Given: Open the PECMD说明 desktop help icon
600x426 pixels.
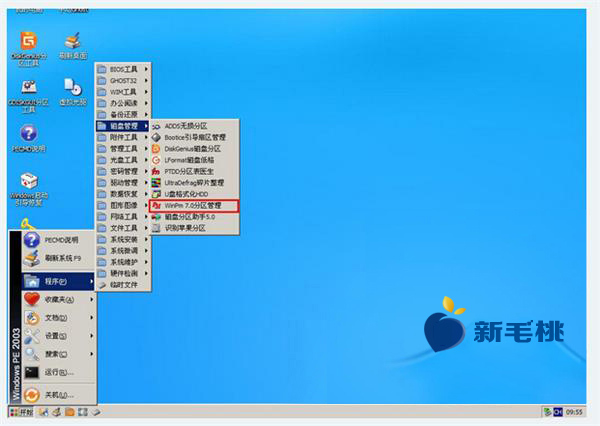Looking at the screenshot, I should 29,138.
